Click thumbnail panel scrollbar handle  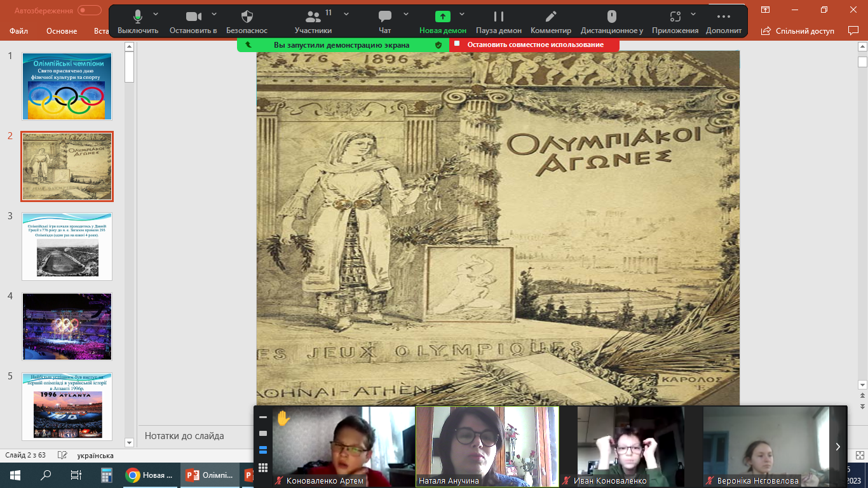coord(130,67)
